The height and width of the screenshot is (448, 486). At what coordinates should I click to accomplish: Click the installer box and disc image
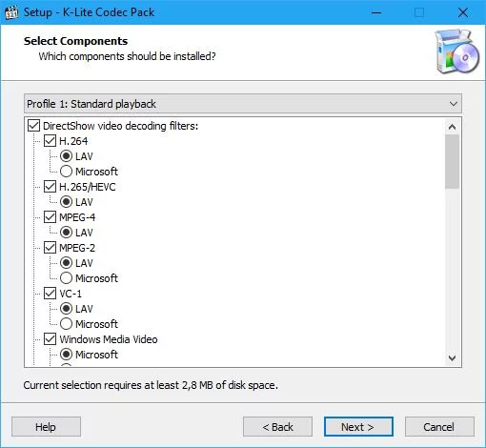456,51
